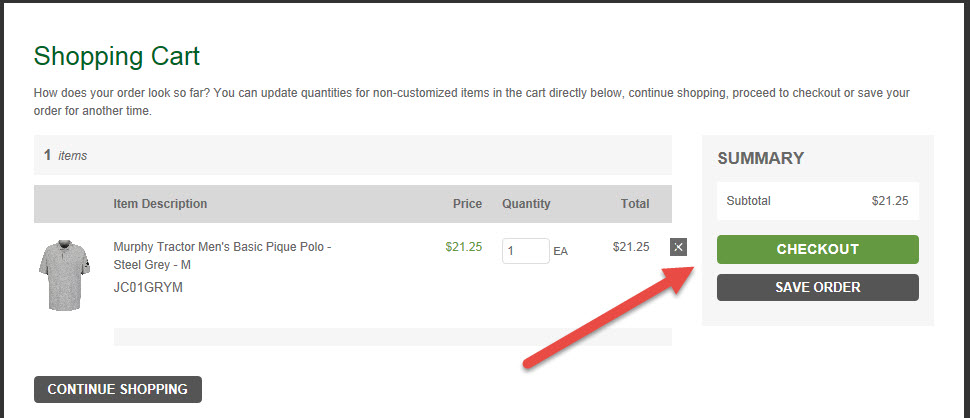Click the Price column header

pos(467,204)
